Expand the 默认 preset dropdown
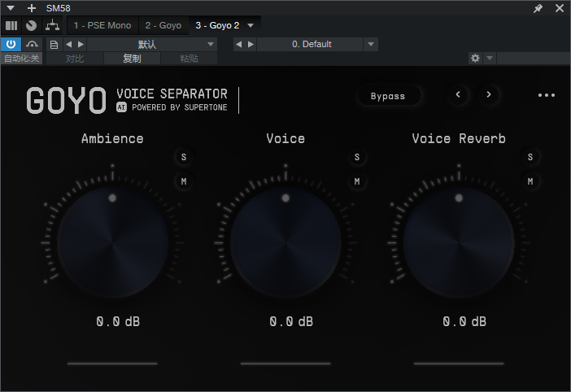 [x=211, y=44]
